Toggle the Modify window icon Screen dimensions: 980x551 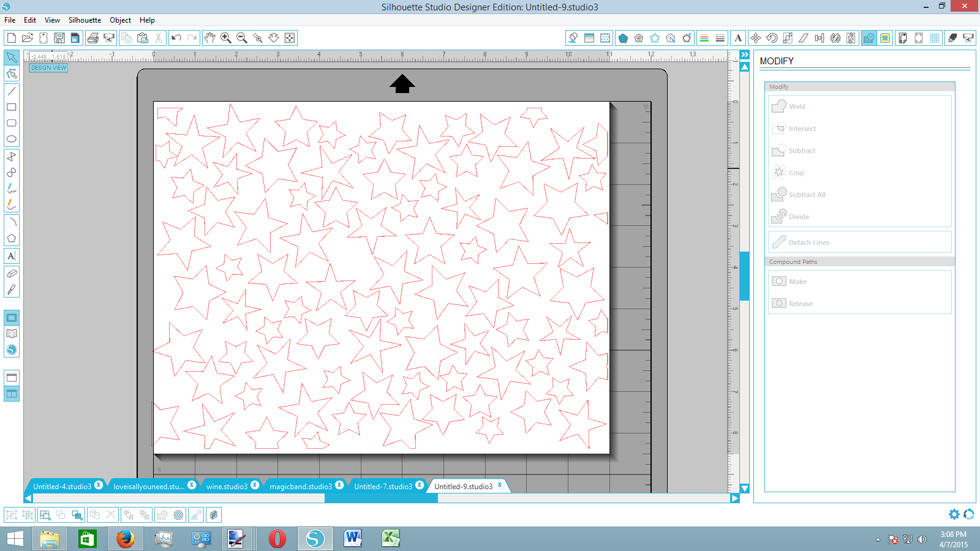click(x=869, y=38)
